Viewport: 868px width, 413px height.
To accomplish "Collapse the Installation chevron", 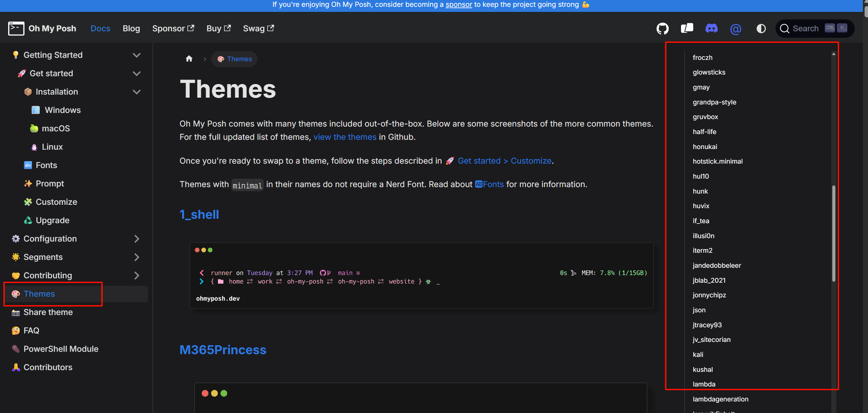I will (x=137, y=92).
